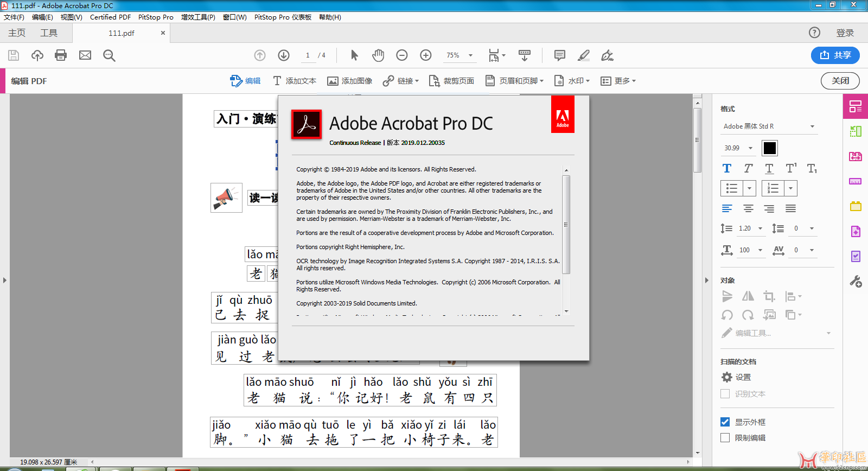The image size is (868, 471).
Task: Click the Print icon
Action: [x=61, y=55]
